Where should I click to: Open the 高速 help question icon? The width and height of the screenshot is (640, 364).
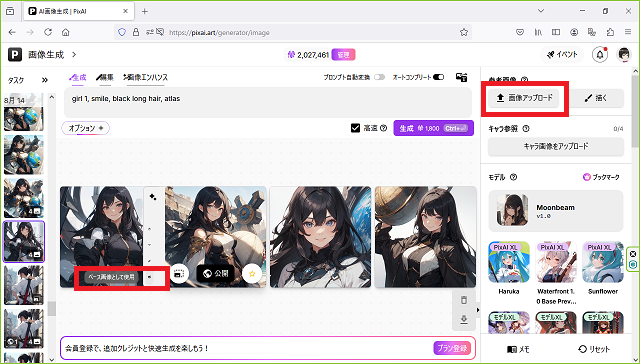[x=383, y=128]
